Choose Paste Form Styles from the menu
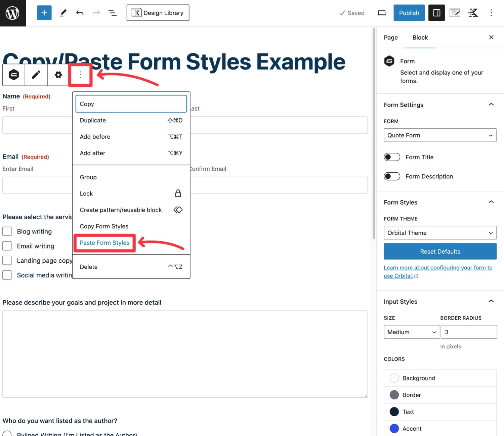This screenshot has width=504, height=436. tap(104, 243)
